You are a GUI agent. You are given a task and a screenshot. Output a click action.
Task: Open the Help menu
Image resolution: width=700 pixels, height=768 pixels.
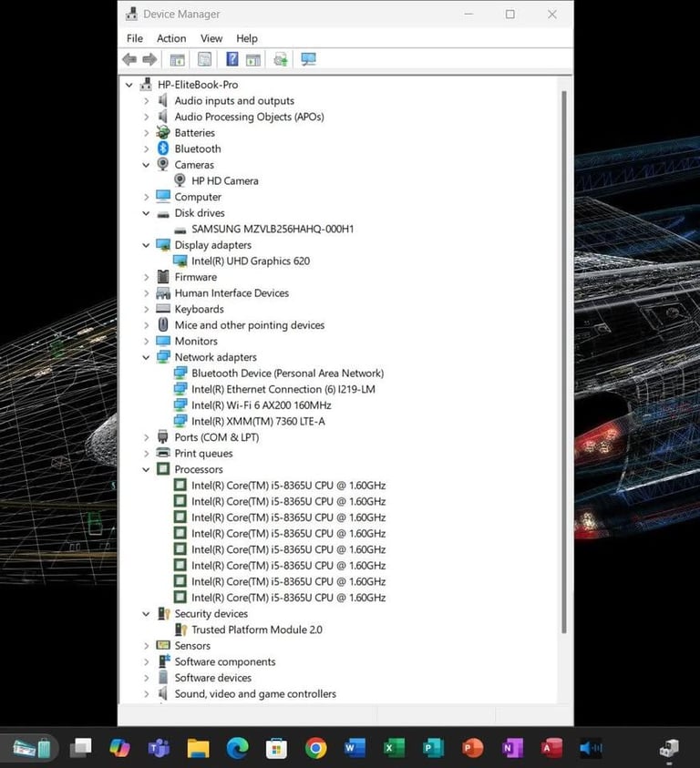coord(247,38)
